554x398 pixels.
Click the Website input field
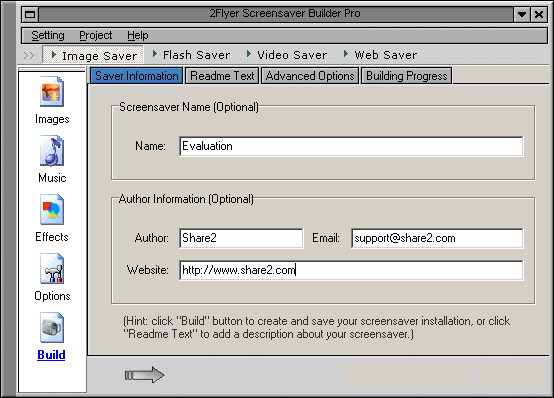(351, 270)
